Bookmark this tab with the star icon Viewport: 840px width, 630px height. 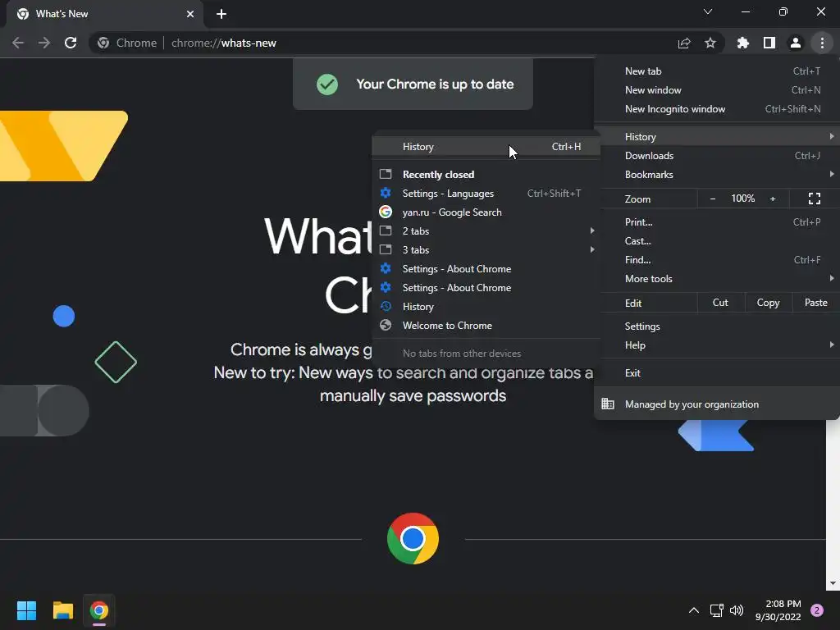click(x=710, y=43)
